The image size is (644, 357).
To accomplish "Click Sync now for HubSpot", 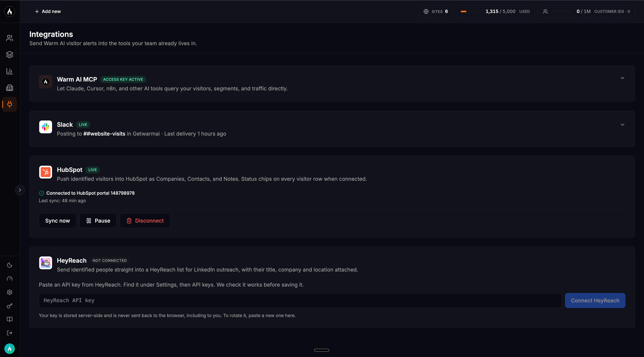I will (x=57, y=221).
